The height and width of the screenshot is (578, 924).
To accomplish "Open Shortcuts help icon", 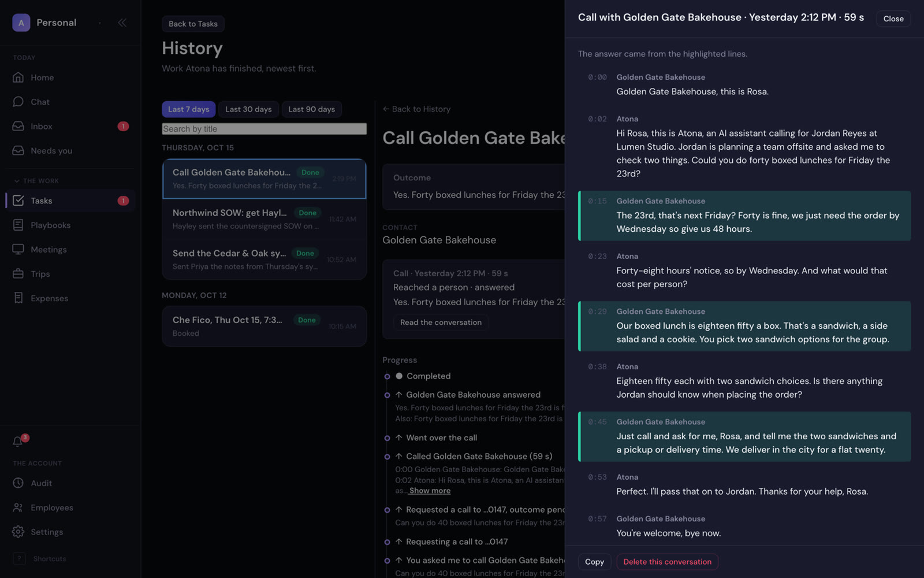I will click(x=19, y=558).
